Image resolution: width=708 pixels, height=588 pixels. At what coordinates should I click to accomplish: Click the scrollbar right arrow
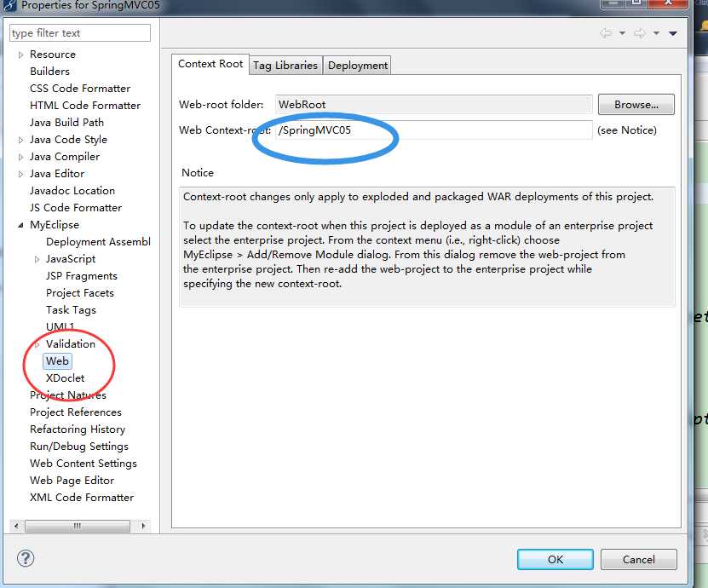[x=143, y=526]
